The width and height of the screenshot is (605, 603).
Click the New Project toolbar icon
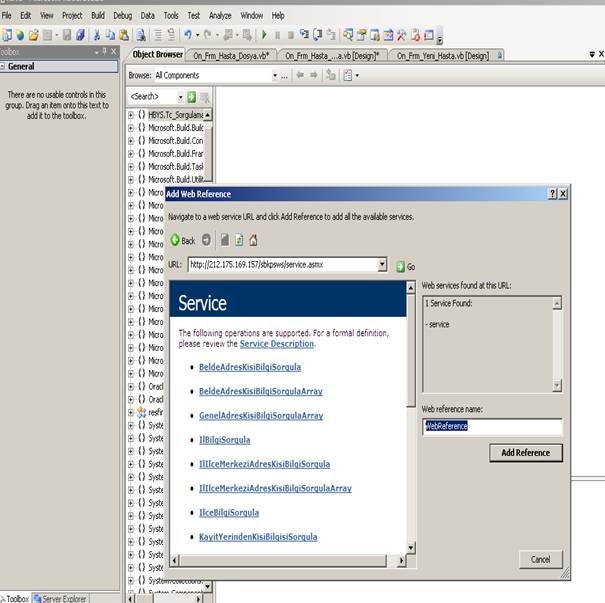pos(7,35)
